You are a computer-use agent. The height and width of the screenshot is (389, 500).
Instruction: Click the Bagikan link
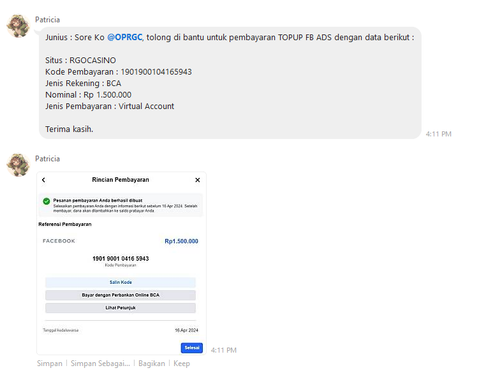click(x=152, y=363)
